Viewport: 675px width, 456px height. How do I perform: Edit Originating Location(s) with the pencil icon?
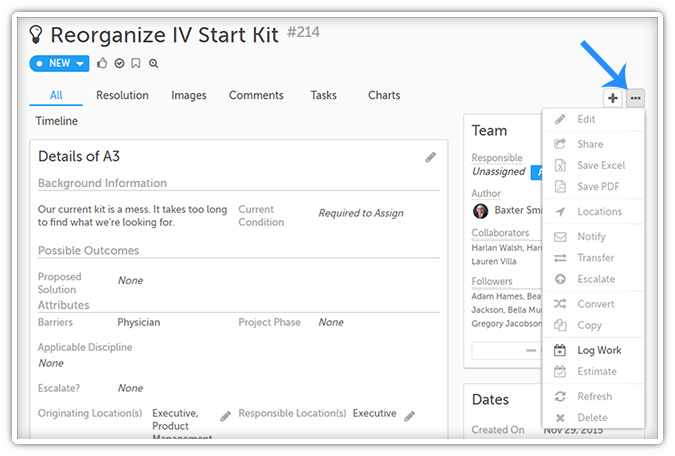point(226,416)
